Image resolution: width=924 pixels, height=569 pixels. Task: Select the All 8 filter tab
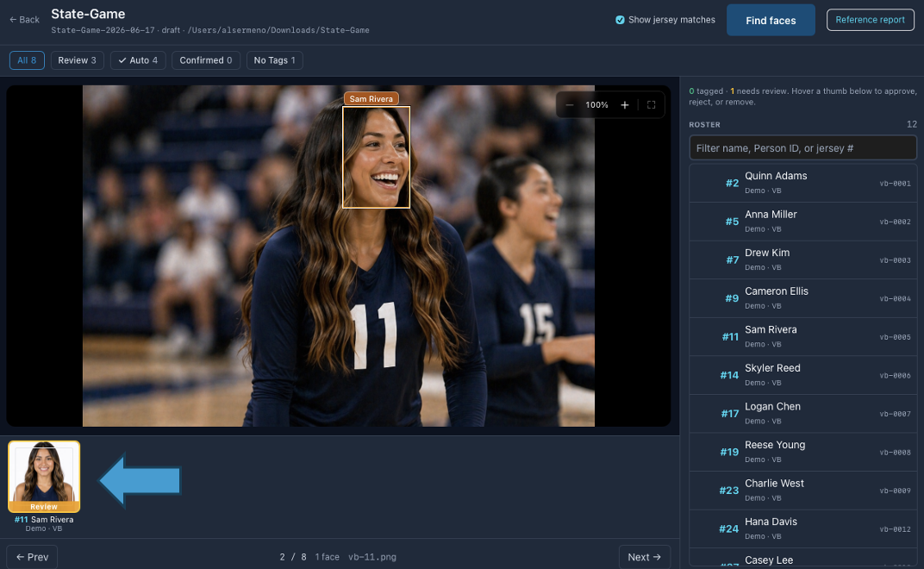click(27, 60)
